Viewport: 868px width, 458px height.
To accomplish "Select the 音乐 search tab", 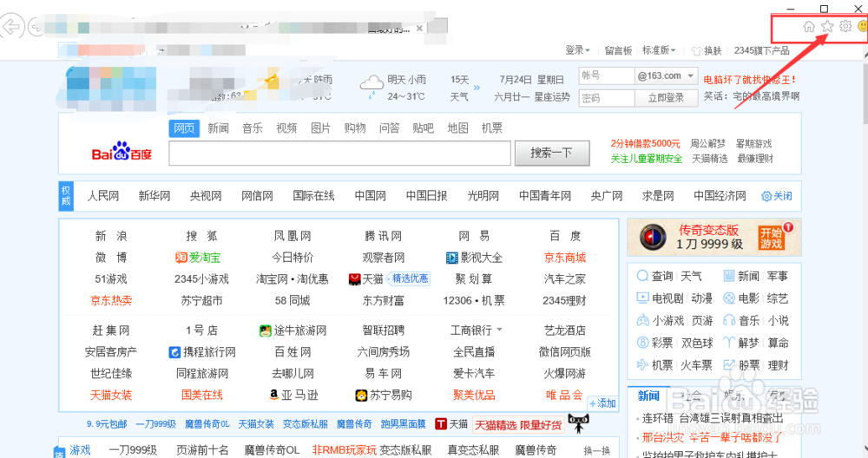I will pyautogui.click(x=253, y=128).
